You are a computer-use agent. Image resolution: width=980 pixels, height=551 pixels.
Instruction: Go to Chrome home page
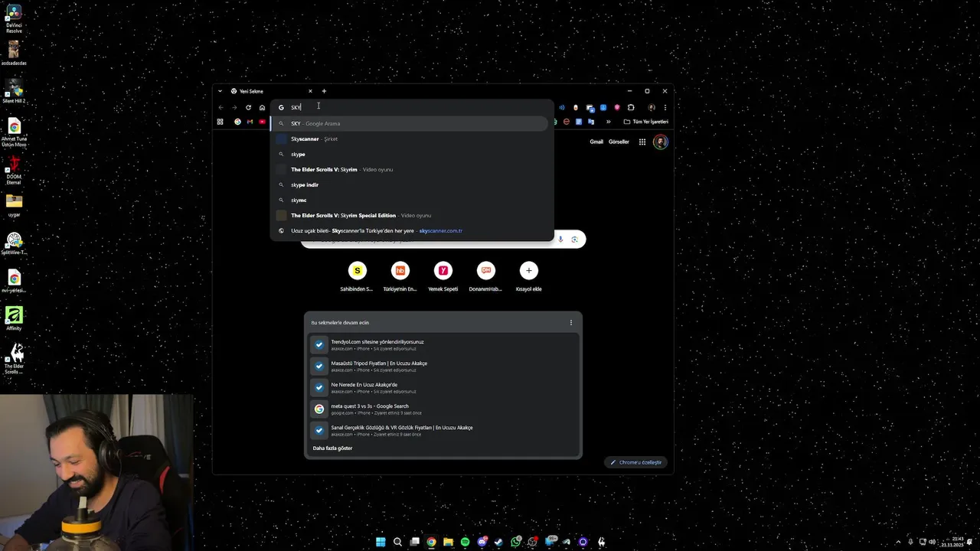262,107
